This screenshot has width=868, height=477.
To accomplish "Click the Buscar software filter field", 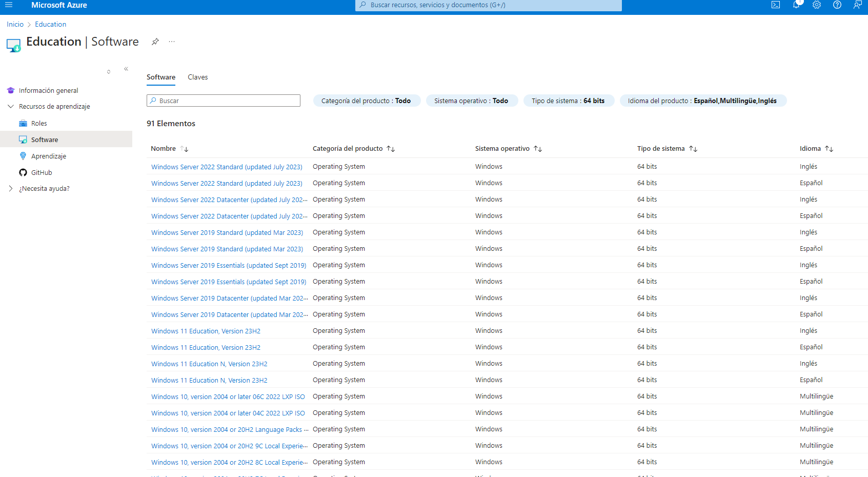I will 224,101.
